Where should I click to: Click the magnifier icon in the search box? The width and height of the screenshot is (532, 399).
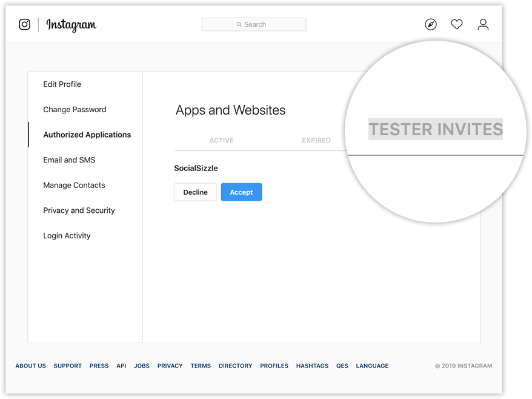click(239, 24)
